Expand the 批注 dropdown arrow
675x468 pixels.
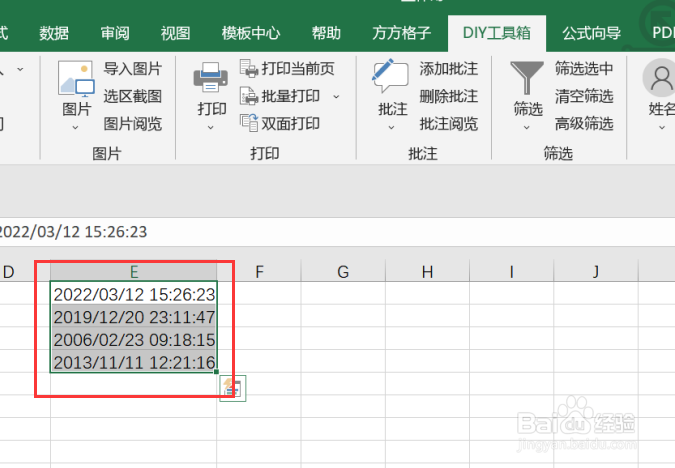click(x=391, y=127)
